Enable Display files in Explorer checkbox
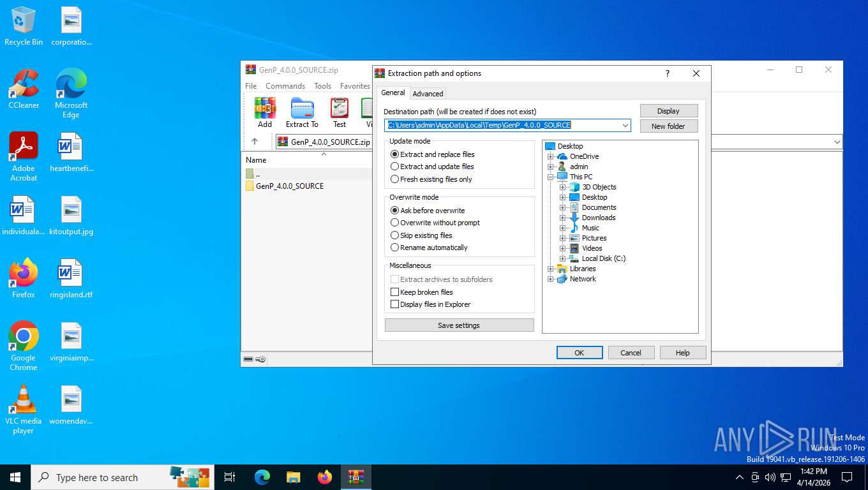This screenshot has height=490, width=868. click(394, 304)
